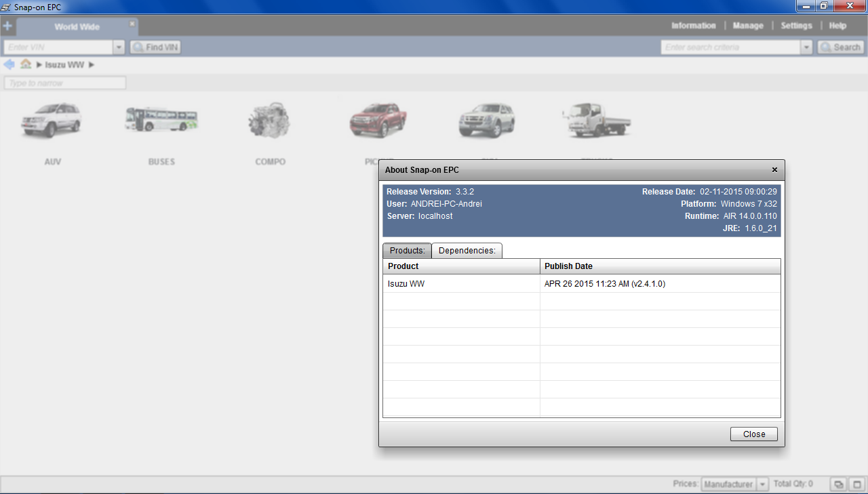Viewport: 868px width, 494px height.
Task: Click the Snap-on EPC title bar icon
Action: pos(7,7)
